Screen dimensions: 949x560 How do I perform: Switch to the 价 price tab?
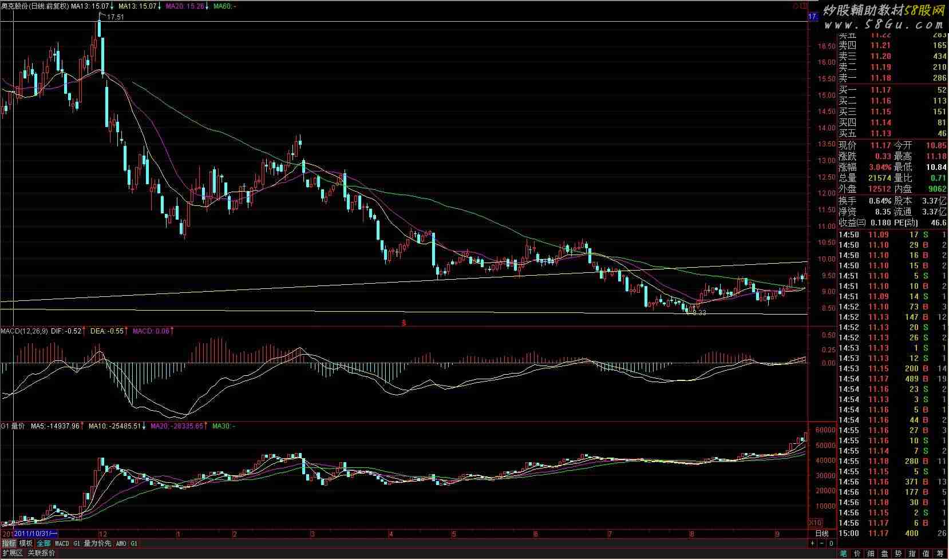[857, 554]
